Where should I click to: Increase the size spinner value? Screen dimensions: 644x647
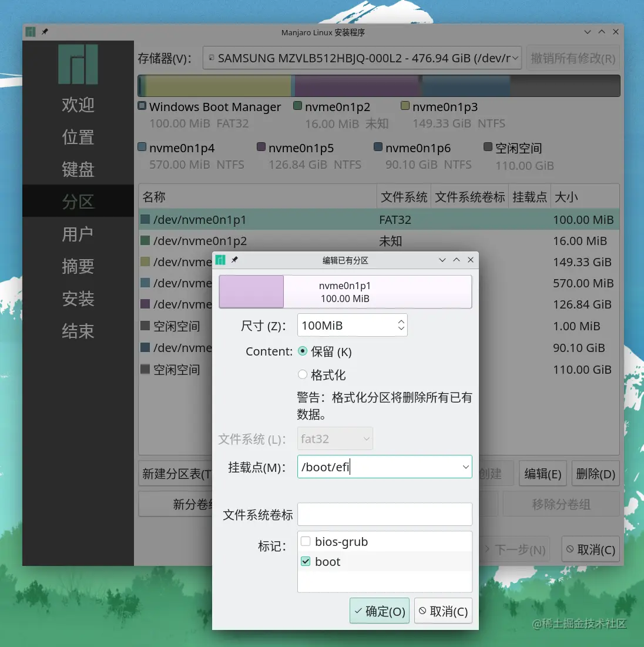click(401, 321)
